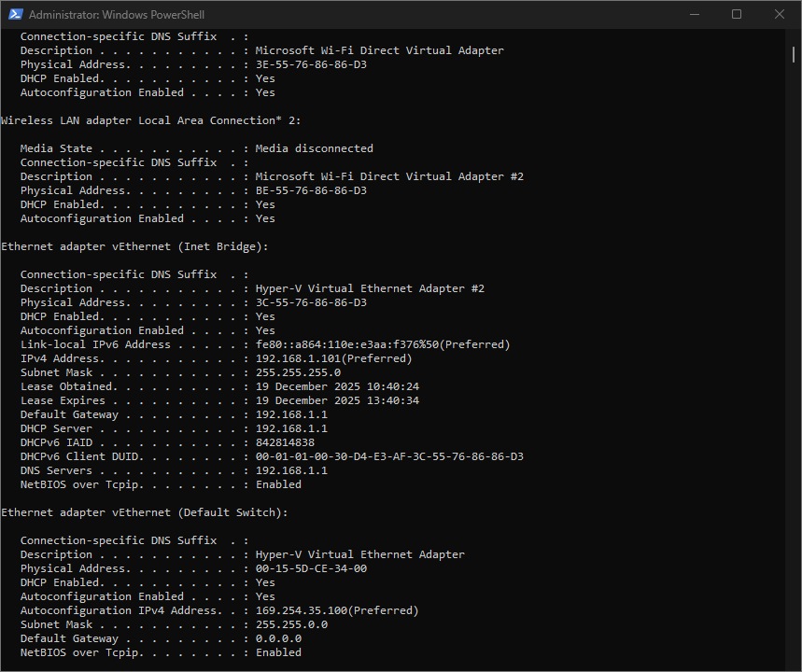Close the Administrator PowerShell window
This screenshot has width=802, height=672.
[780, 14]
